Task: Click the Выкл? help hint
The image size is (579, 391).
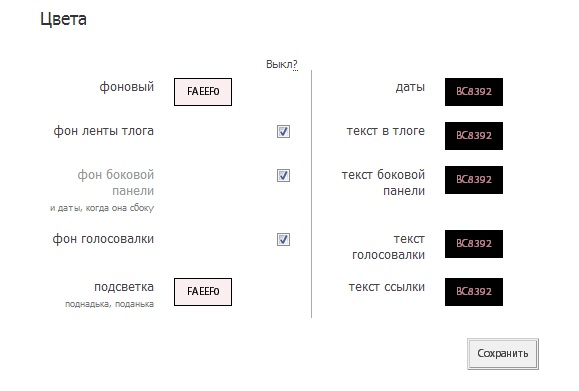Action: tap(282, 64)
